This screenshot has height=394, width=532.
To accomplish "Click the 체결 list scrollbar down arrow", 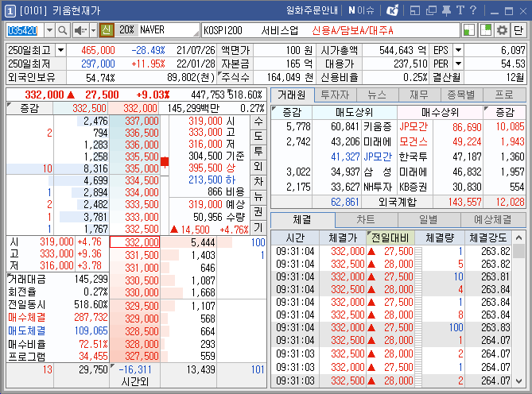I will point(518,381).
